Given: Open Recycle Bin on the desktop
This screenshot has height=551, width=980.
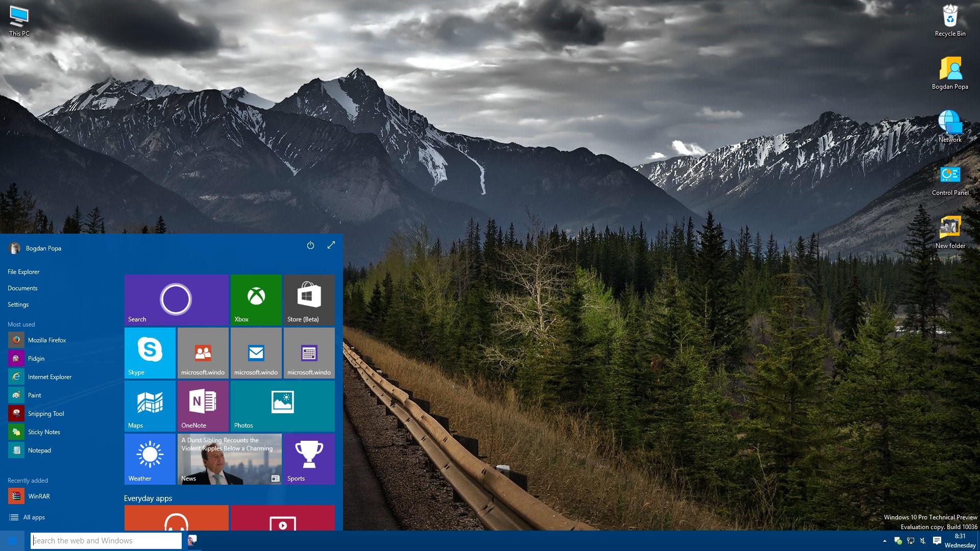Looking at the screenshot, I should click(950, 20).
